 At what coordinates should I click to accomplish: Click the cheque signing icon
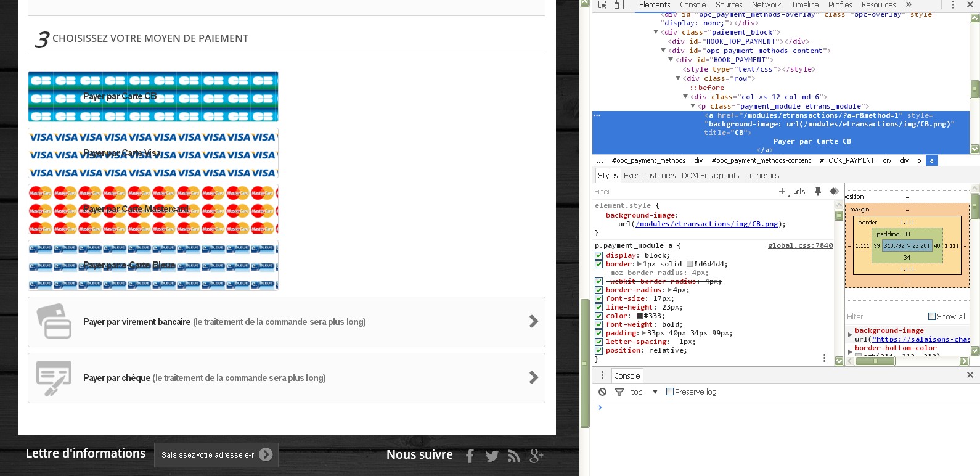[x=54, y=378]
